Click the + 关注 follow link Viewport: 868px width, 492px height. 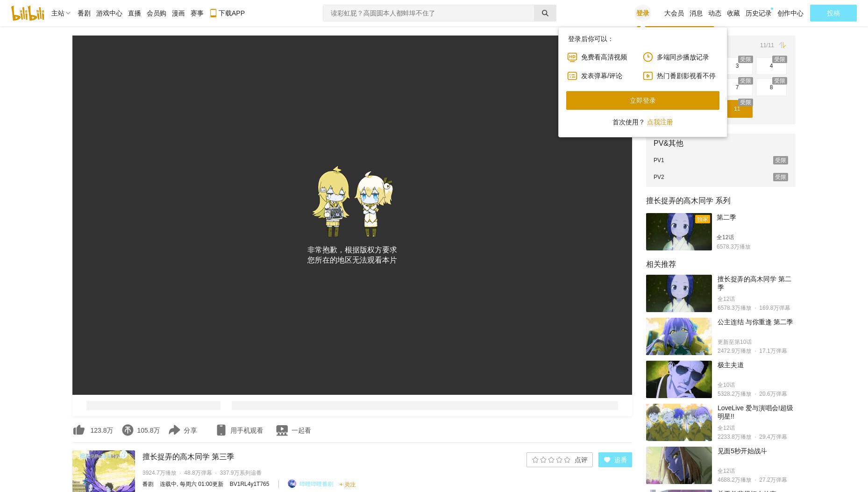348,485
